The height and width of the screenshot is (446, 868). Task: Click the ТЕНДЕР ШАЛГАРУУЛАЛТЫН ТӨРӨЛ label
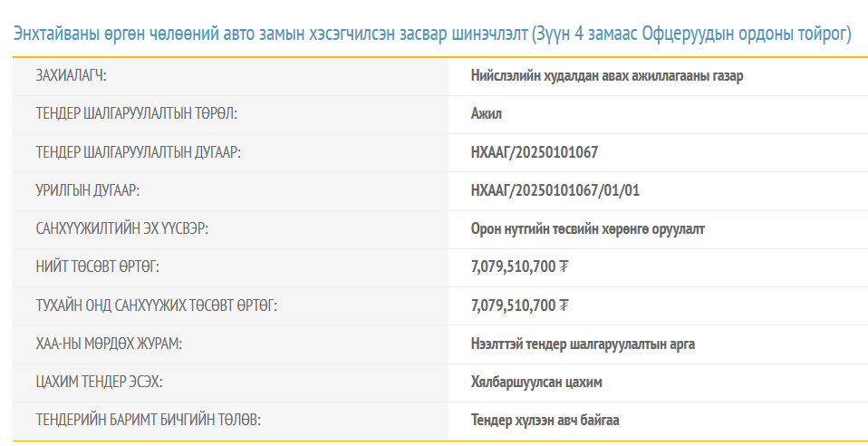(140, 114)
